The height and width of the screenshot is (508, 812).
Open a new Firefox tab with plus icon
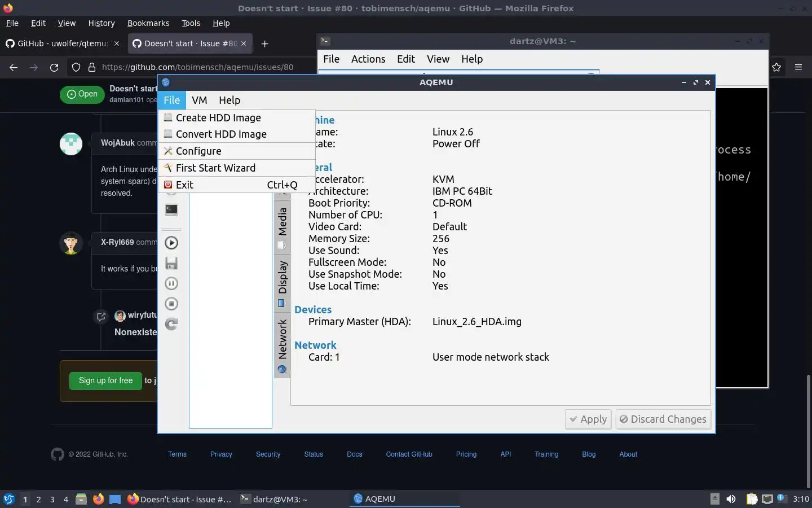point(264,43)
